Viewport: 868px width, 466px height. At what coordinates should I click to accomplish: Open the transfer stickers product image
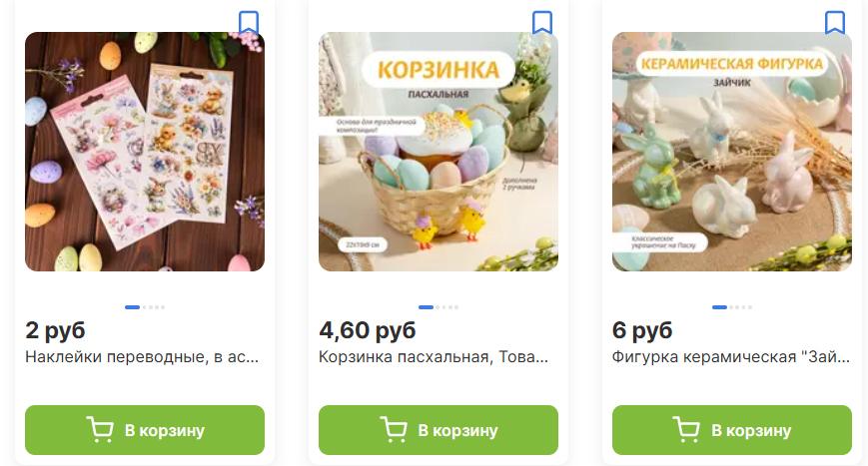(145, 152)
